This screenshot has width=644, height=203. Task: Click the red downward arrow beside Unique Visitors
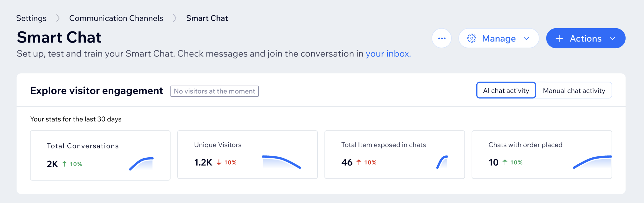pyautogui.click(x=218, y=162)
